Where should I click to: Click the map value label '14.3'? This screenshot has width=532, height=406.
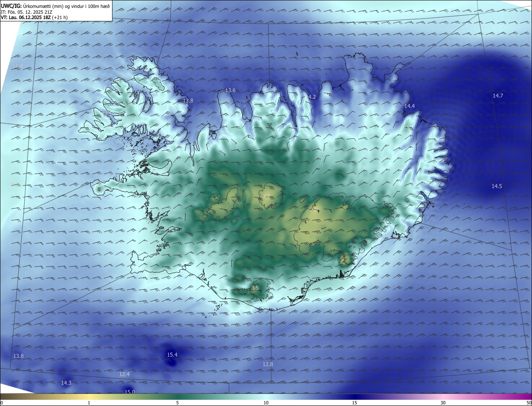66,383
